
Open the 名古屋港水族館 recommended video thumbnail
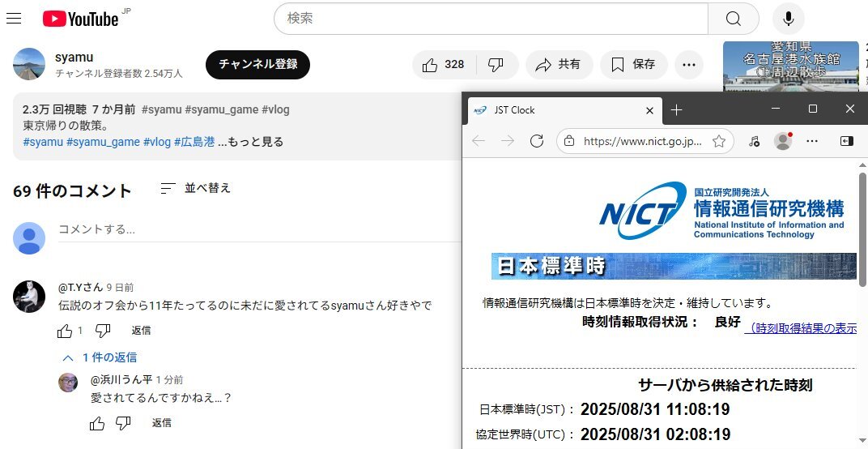[x=790, y=66]
